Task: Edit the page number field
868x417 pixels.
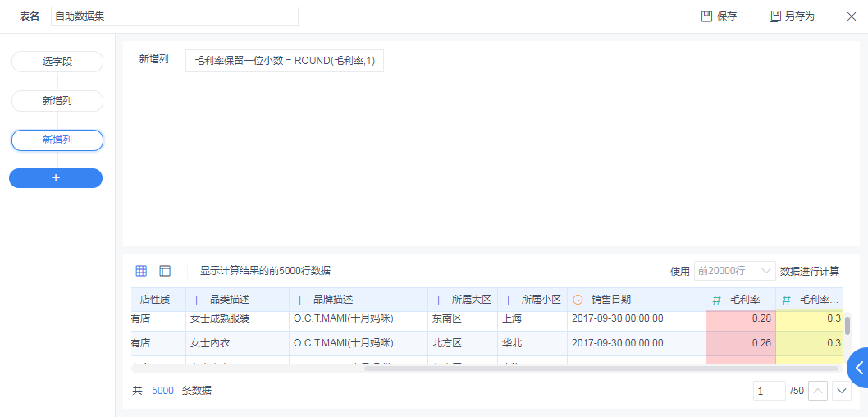Action: coord(769,391)
